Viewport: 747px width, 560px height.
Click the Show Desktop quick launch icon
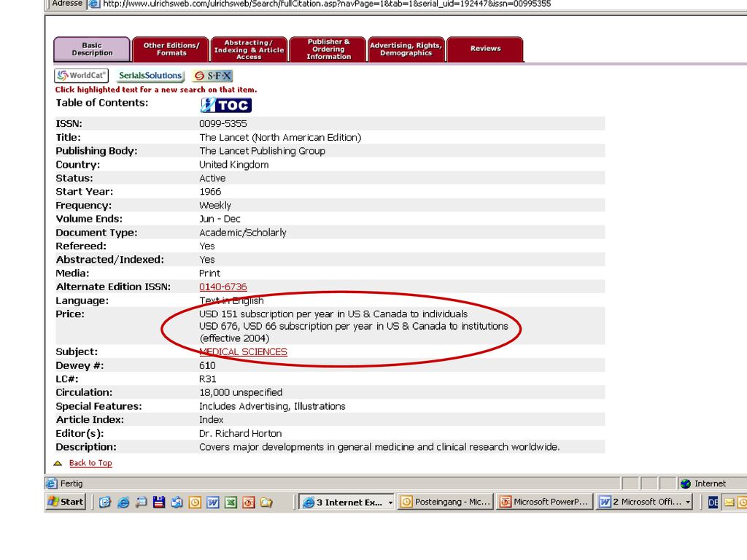141,502
